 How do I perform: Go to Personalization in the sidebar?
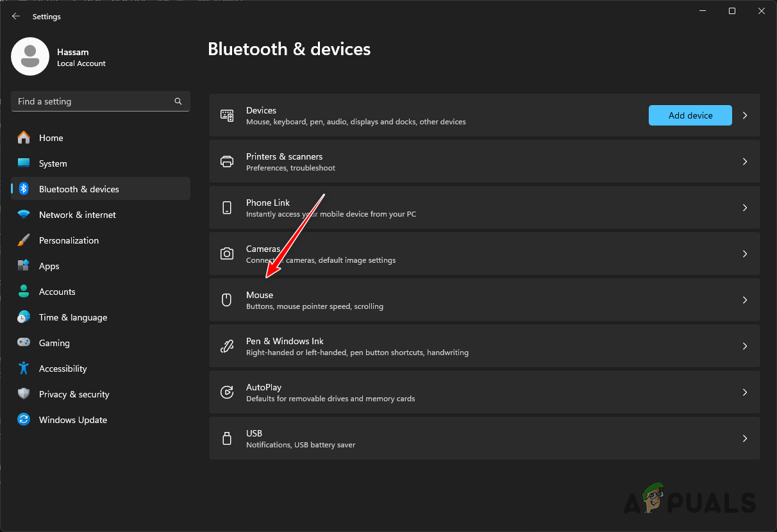[x=69, y=240]
